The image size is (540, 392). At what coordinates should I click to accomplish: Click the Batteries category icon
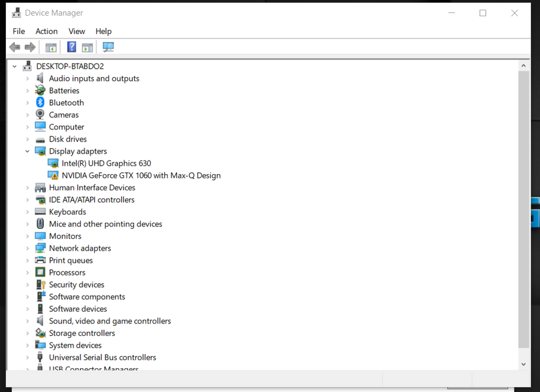point(41,90)
